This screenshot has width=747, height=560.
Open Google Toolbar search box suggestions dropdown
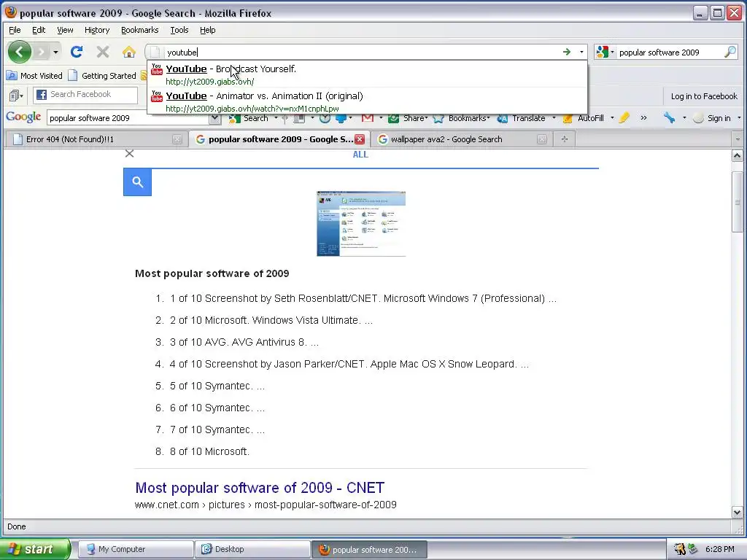(x=215, y=118)
